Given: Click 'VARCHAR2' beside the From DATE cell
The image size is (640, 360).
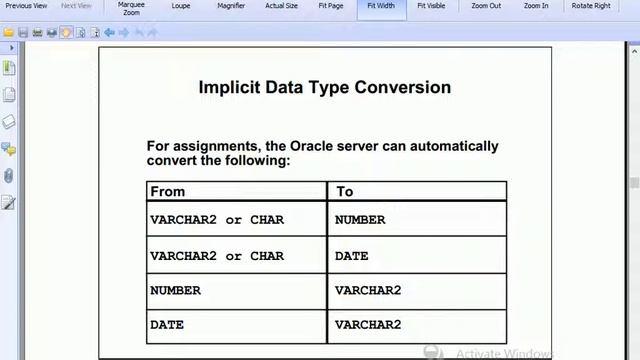Looking at the screenshot, I should pyautogui.click(x=368, y=325).
